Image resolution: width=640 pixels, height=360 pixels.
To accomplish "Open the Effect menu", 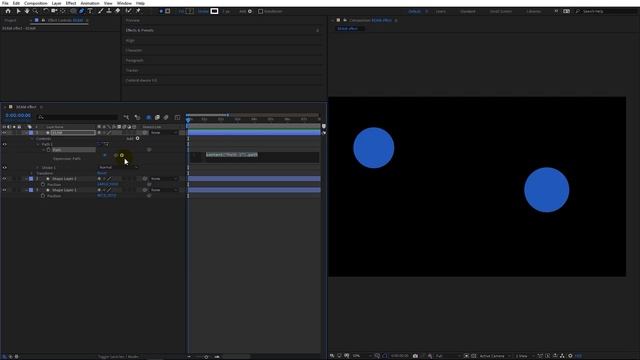I will [x=71, y=3].
